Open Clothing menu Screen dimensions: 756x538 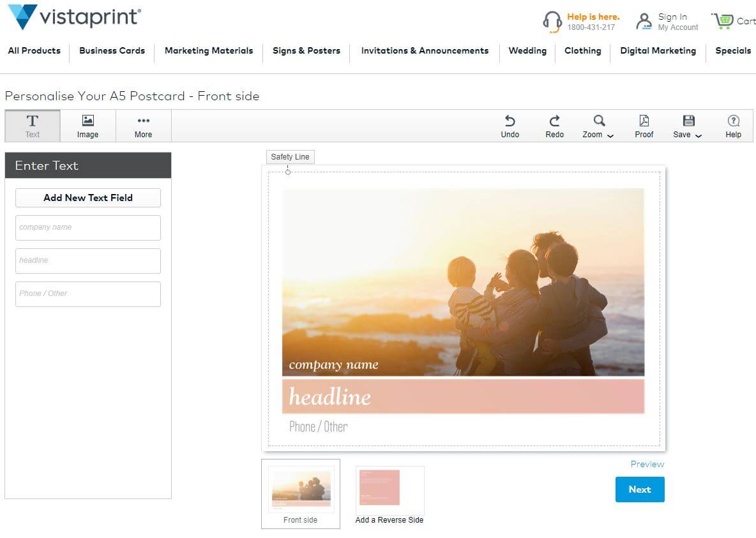coord(582,50)
